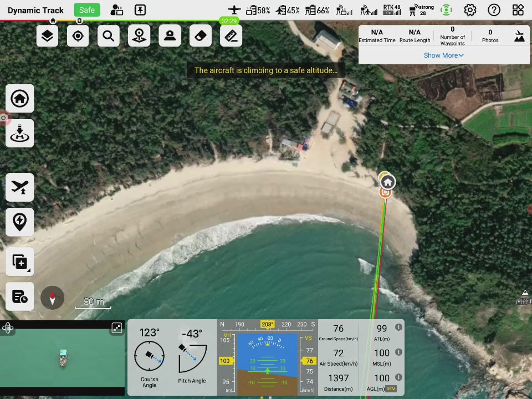The image size is (532, 399).
Task: Open the lightning location pin tool
Action: point(20,222)
